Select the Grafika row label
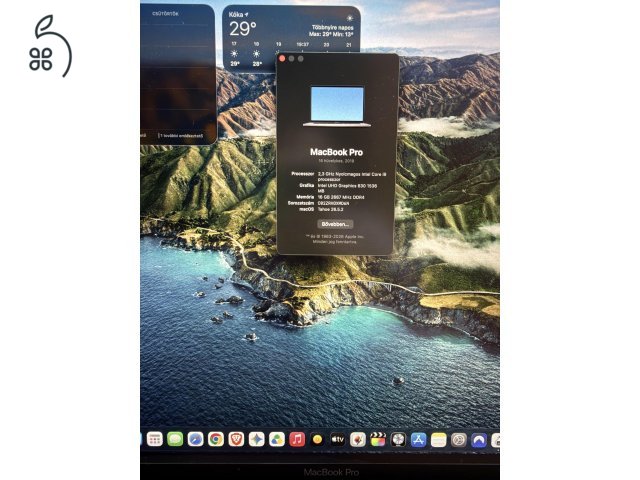Image resolution: width=640 pixels, height=480 pixels. [x=307, y=185]
